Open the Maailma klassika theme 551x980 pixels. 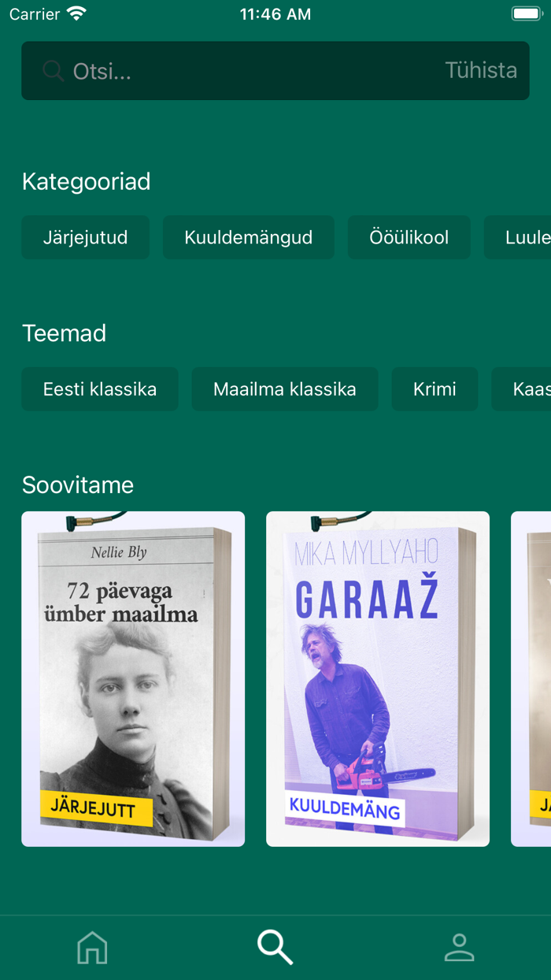tap(285, 389)
